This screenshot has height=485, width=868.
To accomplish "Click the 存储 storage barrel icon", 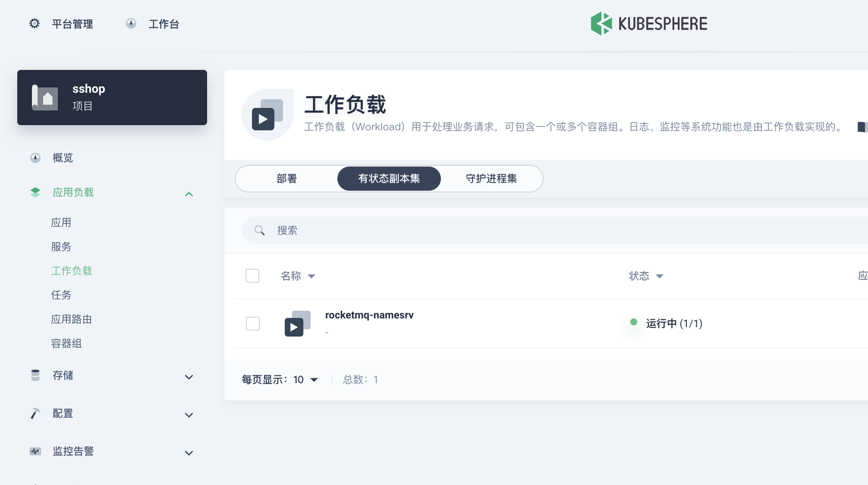I will tap(35, 375).
